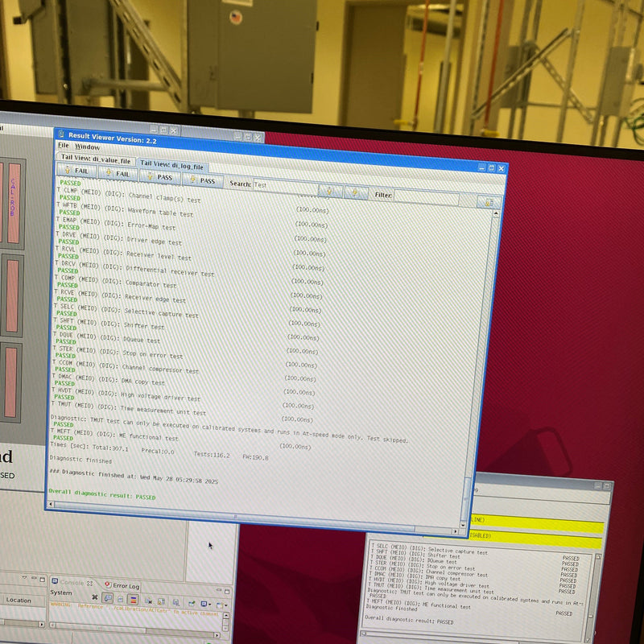Click the Location column header
The image size is (644, 644).
pos(23,600)
